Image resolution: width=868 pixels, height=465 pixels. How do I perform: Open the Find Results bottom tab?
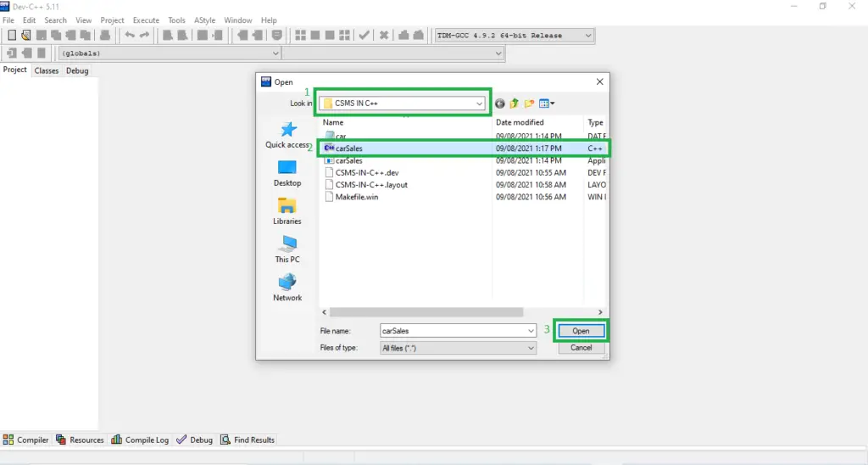248,440
